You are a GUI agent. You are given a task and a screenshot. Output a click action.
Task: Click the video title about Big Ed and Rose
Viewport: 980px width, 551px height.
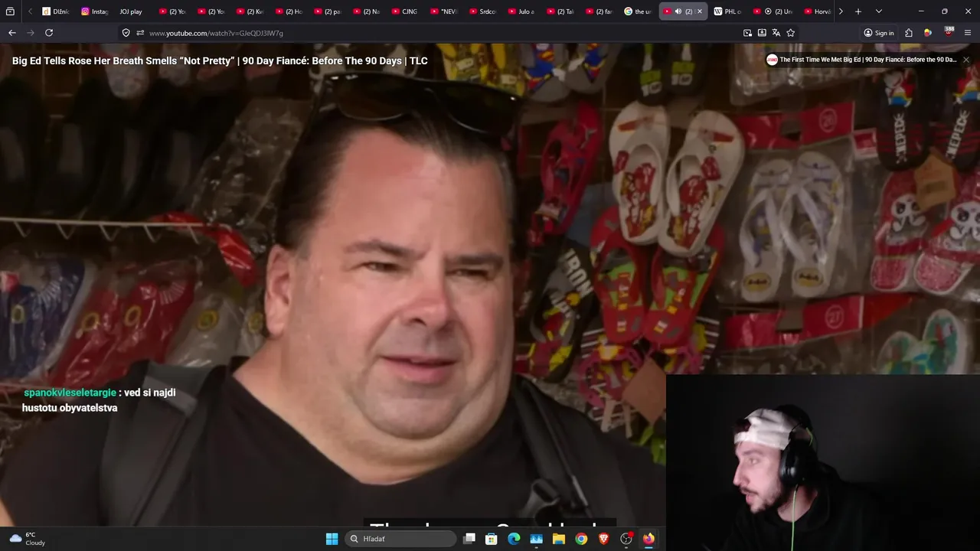(x=220, y=60)
